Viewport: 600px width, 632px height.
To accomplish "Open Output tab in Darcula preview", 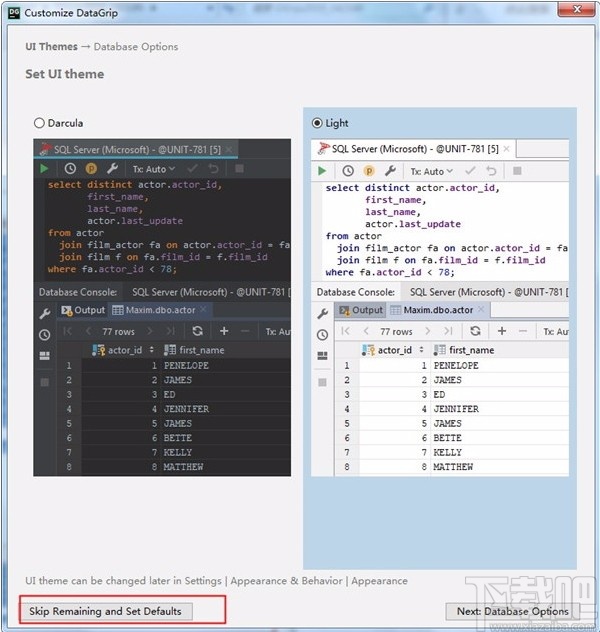I will click(83, 310).
